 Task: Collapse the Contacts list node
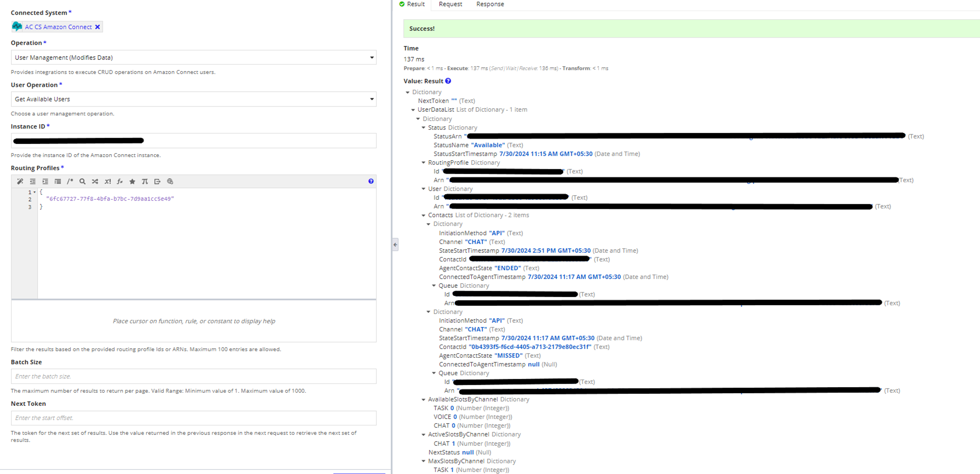click(423, 215)
